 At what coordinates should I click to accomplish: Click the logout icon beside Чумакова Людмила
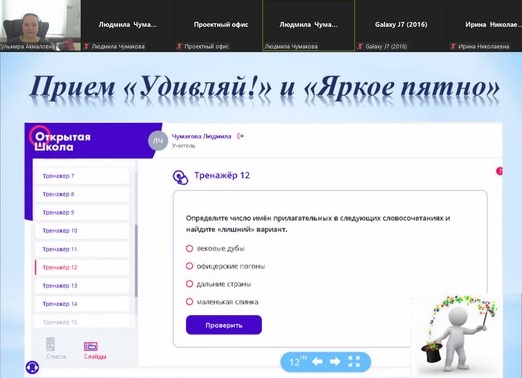(x=240, y=136)
